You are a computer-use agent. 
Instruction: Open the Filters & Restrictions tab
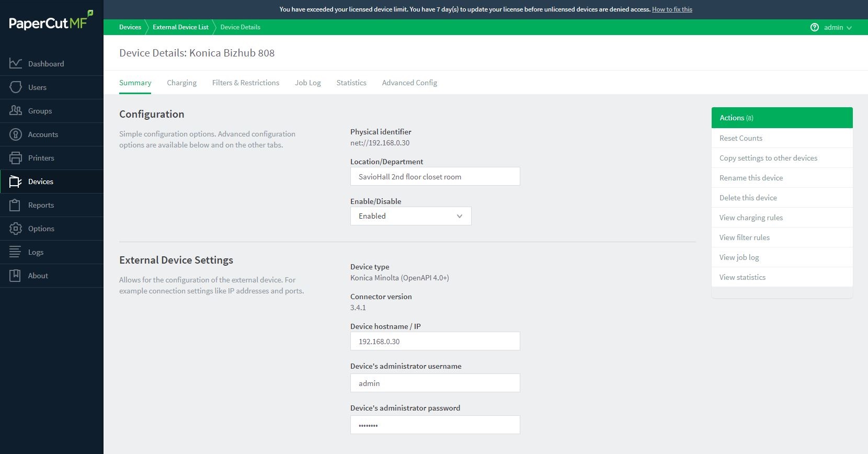(x=245, y=83)
